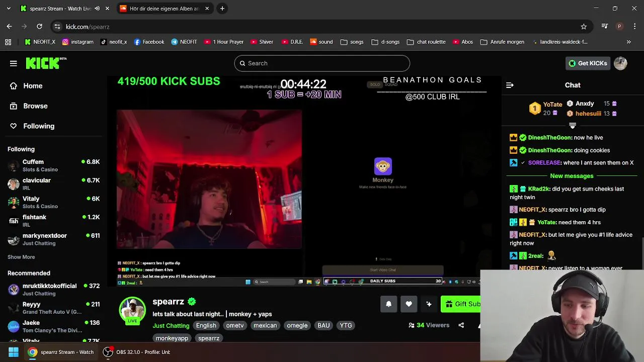Image resolution: width=644 pixels, height=362 pixels.
Task: Select the monkeyapp tag
Action: [172, 338]
